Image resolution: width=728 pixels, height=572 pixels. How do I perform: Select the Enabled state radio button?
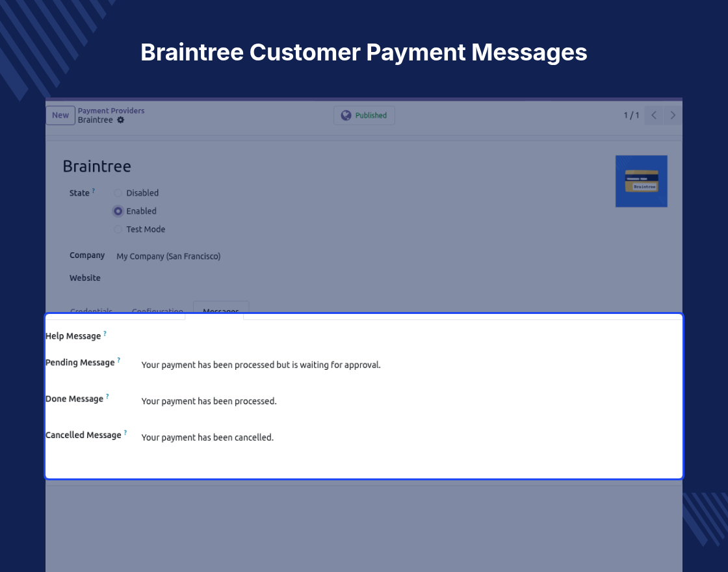118,211
